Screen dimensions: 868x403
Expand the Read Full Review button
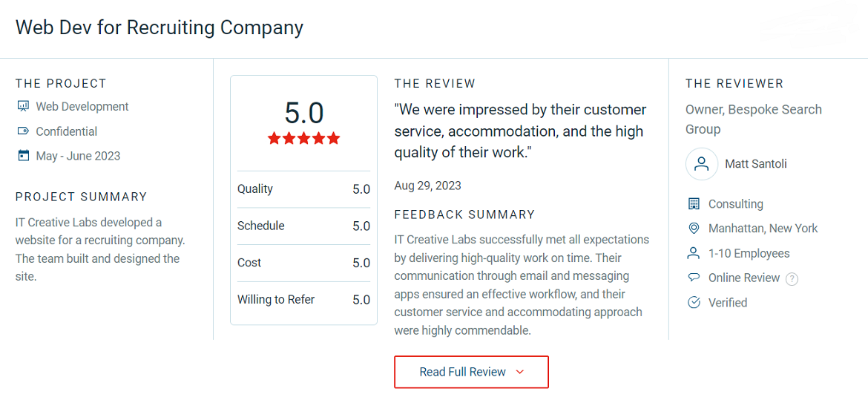pyautogui.click(x=471, y=372)
